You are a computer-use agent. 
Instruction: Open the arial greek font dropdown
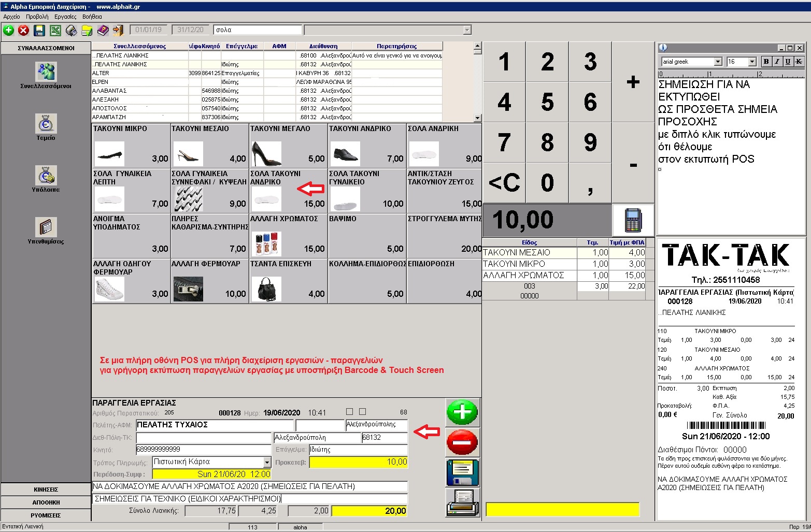(x=718, y=62)
